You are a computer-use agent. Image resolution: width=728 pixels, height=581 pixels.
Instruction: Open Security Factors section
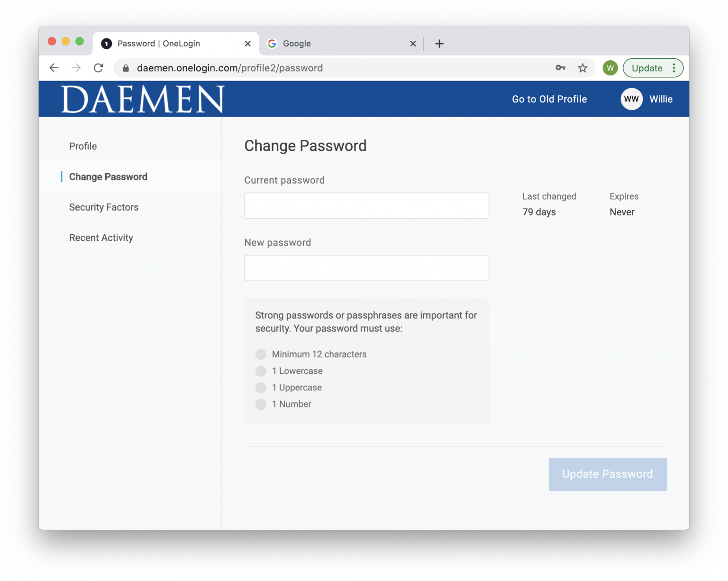coord(104,207)
